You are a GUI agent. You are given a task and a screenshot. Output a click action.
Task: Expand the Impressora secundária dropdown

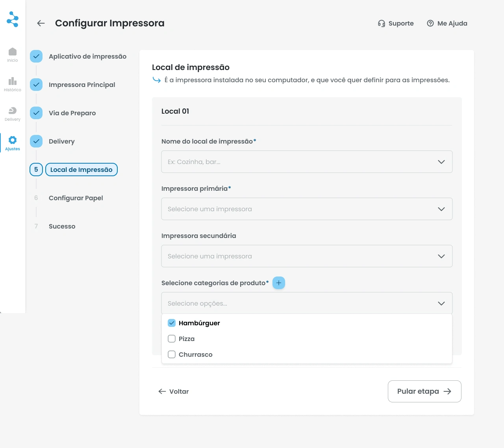(307, 256)
